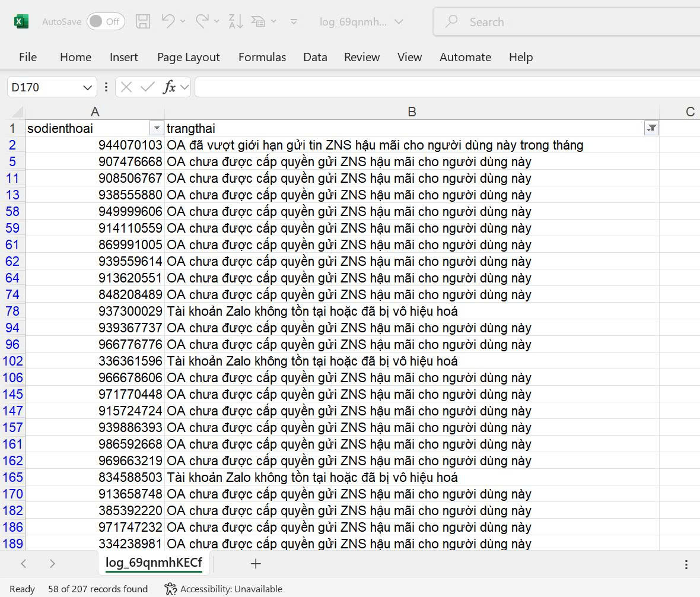Click the Select All corner triangle
The image size is (700, 597).
point(17,111)
